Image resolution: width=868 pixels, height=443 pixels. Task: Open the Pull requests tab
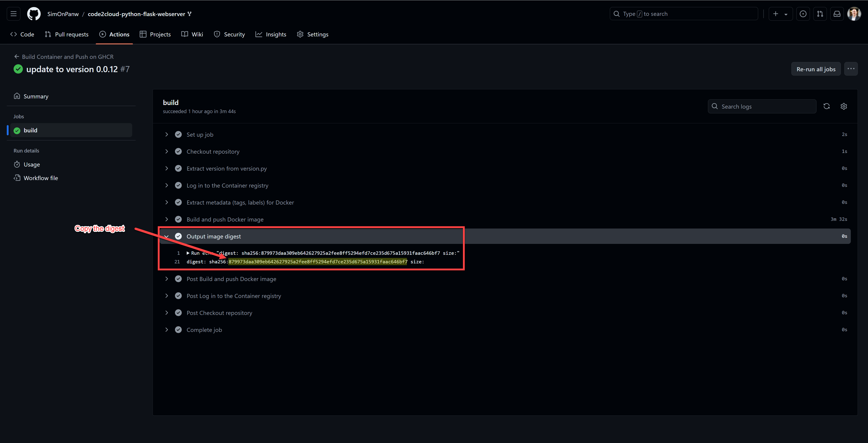point(67,34)
